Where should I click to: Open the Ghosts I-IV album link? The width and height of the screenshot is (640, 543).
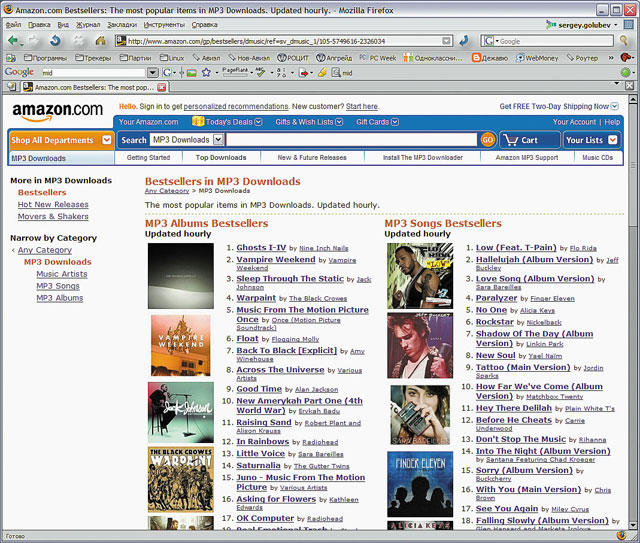coord(261,247)
